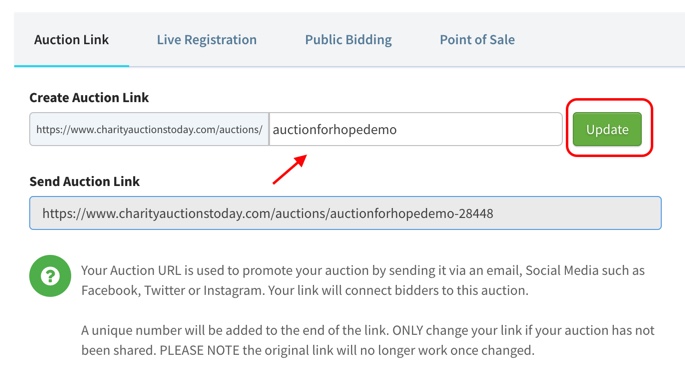Open the Public Bidding tab

(x=348, y=40)
